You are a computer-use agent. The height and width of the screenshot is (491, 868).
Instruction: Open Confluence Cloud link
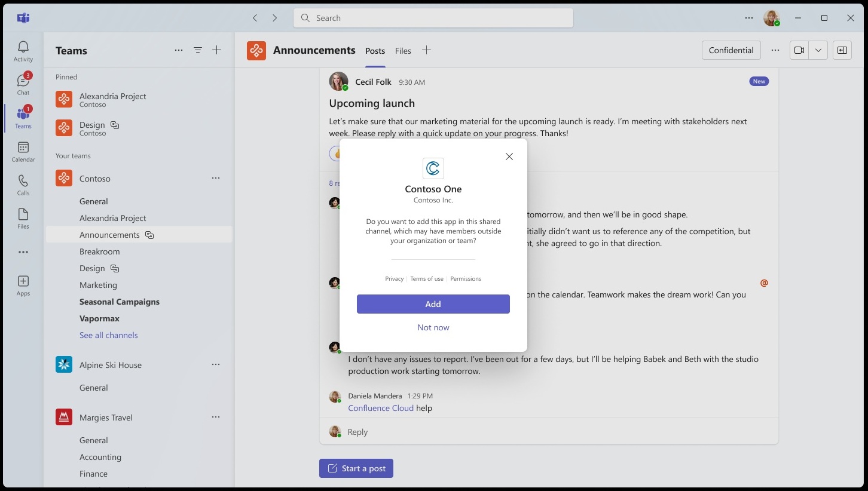pyautogui.click(x=381, y=408)
